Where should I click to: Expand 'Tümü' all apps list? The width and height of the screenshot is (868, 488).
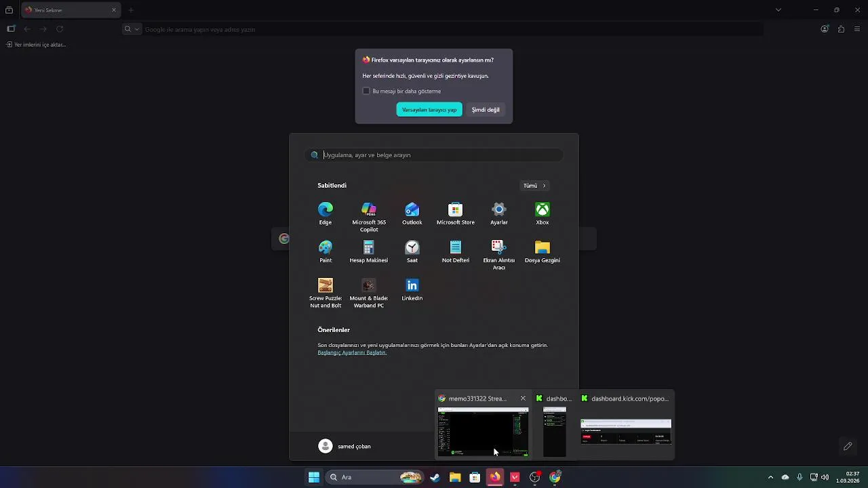tap(534, 186)
